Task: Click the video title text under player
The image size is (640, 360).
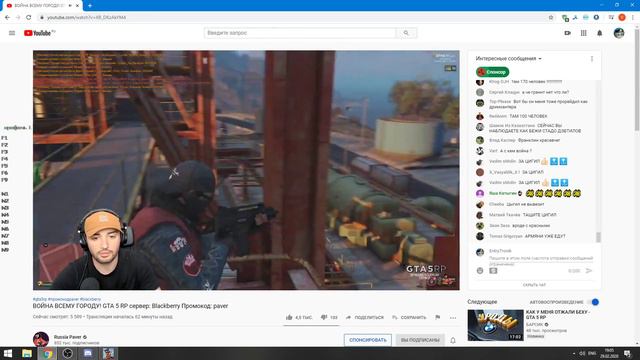Action: (130, 306)
